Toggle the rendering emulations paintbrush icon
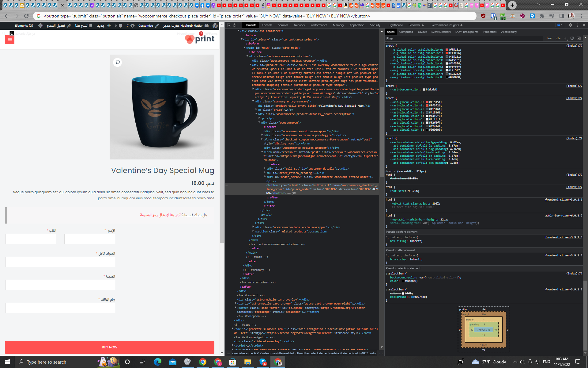The height and width of the screenshot is (368, 588). click(572, 38)
